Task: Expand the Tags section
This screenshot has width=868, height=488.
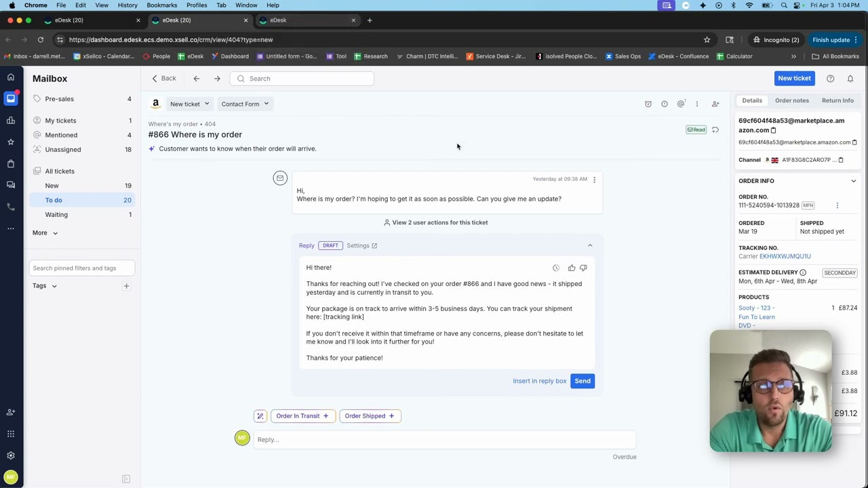Action: [x=45, y=286]
